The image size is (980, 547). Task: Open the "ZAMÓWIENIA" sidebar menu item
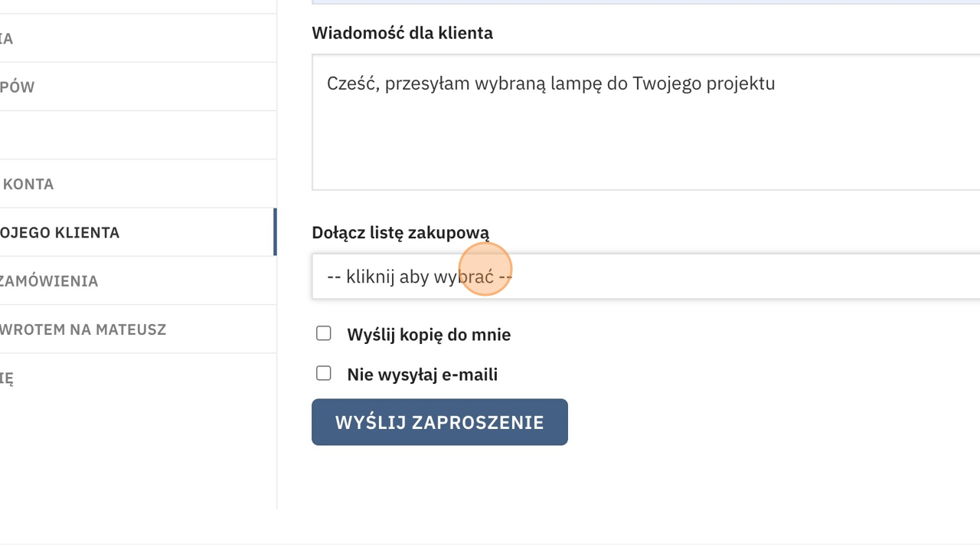(x=49, y=281)
